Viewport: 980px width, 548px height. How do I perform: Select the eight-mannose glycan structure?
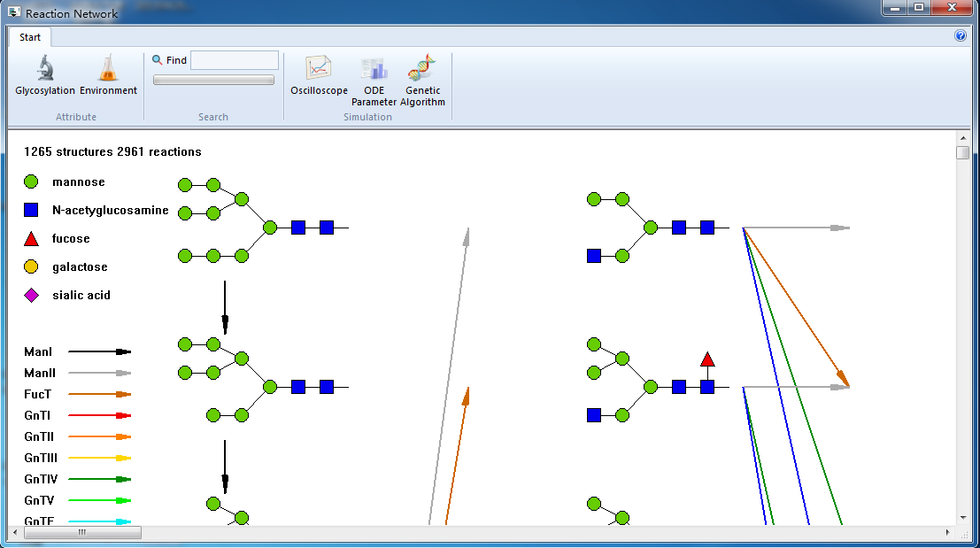tap(263, 380)
